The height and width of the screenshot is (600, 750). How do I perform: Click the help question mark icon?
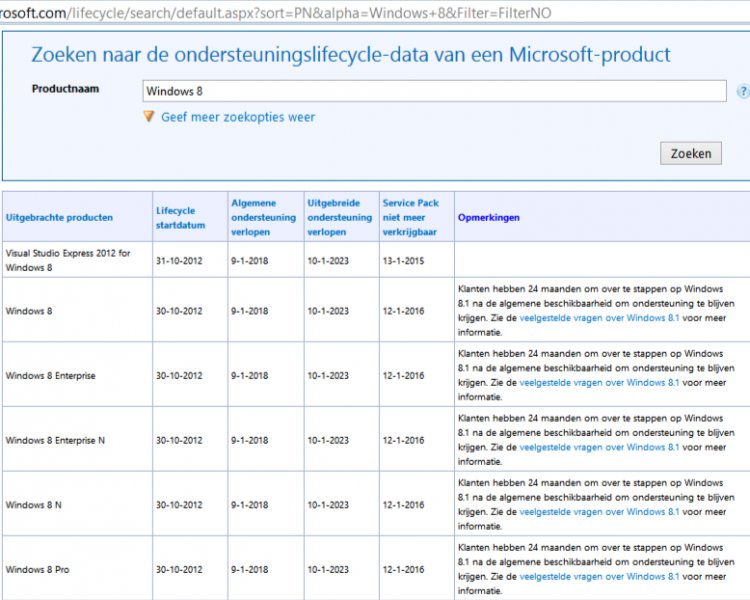point(743,91)
